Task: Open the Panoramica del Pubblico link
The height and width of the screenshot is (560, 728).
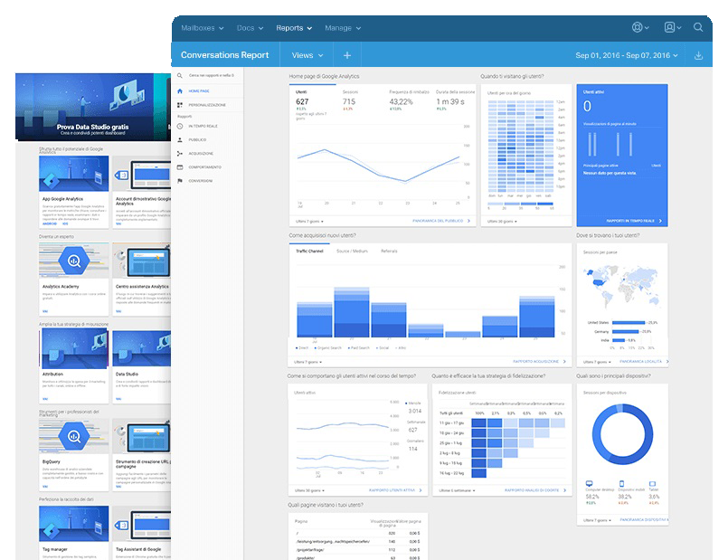Action: coord(441,221)
